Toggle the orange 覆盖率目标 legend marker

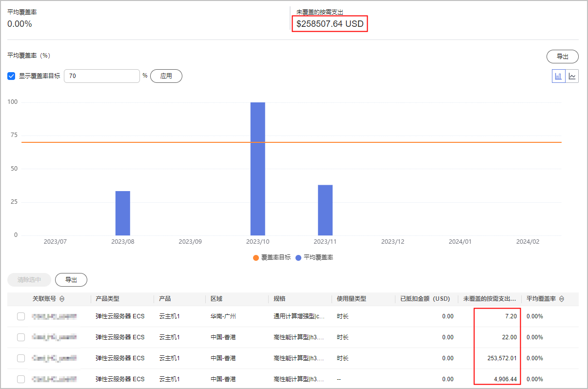coord(256,257)
